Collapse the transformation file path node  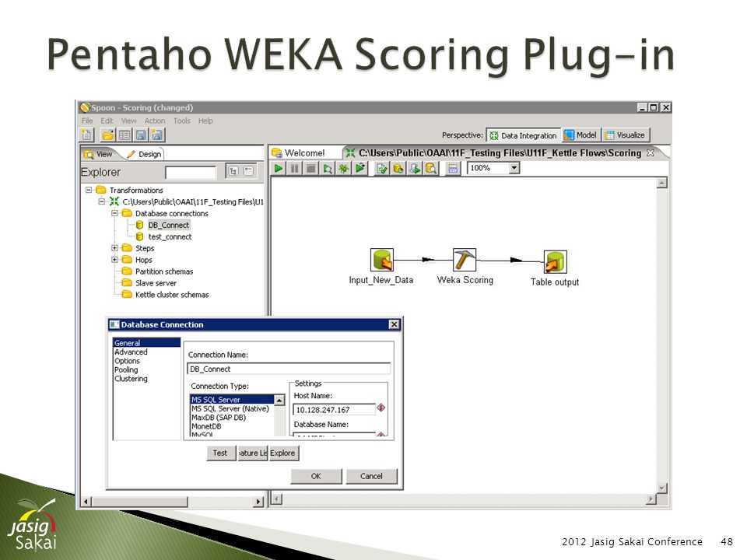pos(101,201)
